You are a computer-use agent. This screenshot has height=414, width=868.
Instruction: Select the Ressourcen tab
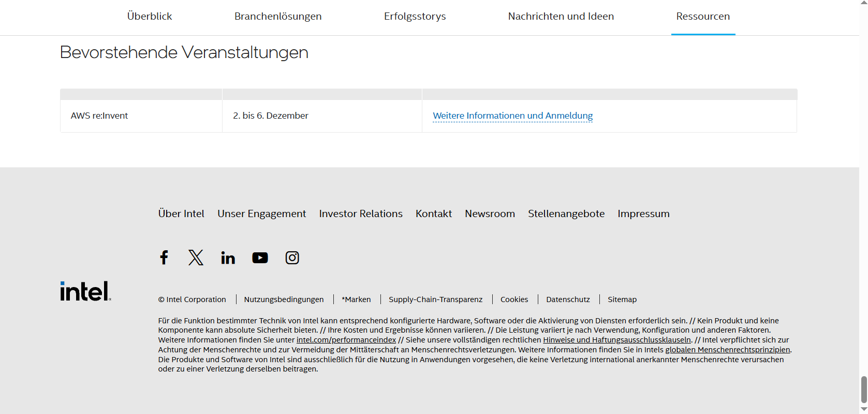703,16
